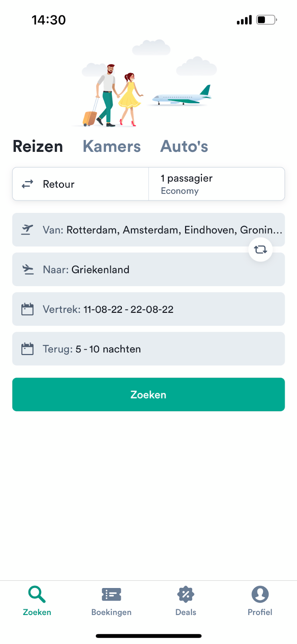Tap the Terug calendar icon

[x=27, y=349]
